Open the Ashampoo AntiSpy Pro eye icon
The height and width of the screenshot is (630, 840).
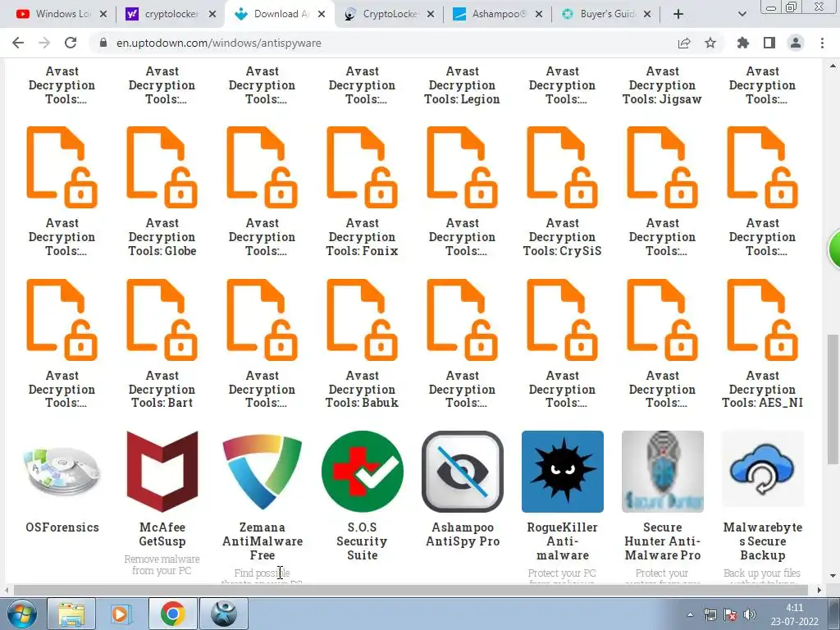click(x=463, y=472)
